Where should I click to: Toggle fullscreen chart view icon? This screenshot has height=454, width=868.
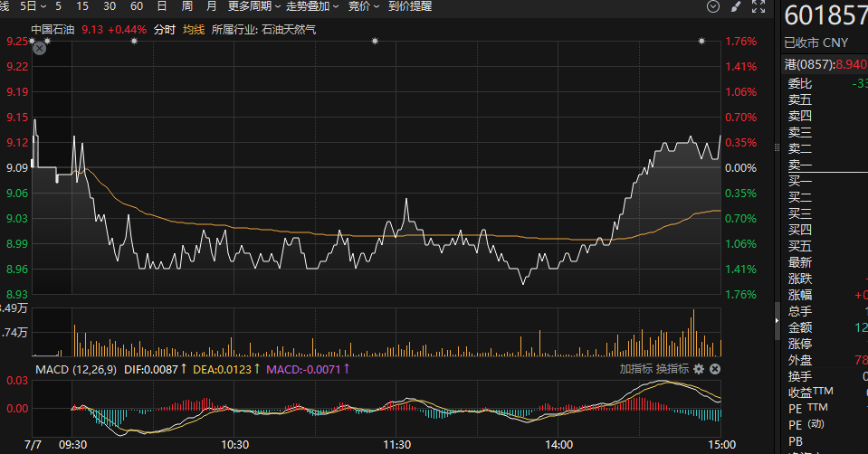(758, 6)
